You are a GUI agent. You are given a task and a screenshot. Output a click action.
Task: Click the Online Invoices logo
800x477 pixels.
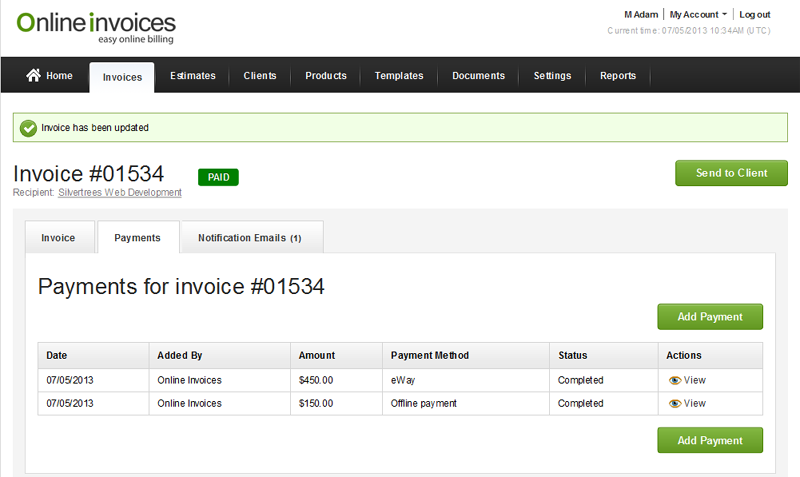click(96, 27)
